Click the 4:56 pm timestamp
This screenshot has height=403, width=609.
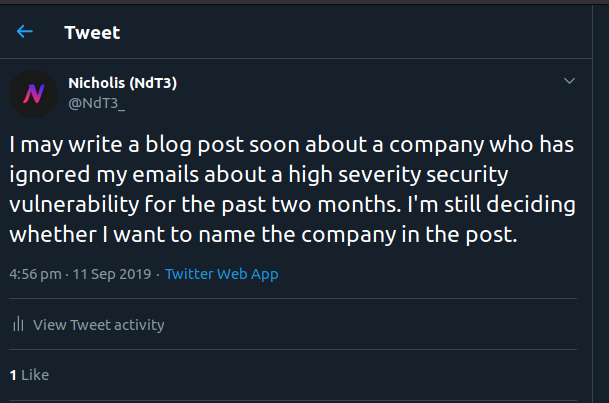35,274
